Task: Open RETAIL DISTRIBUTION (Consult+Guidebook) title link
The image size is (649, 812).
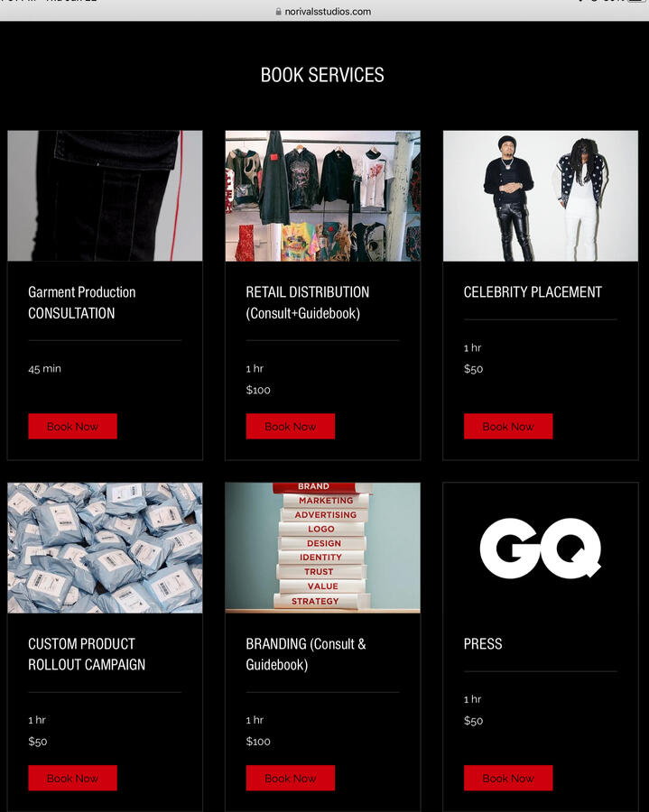Action: tap(308, 302)
